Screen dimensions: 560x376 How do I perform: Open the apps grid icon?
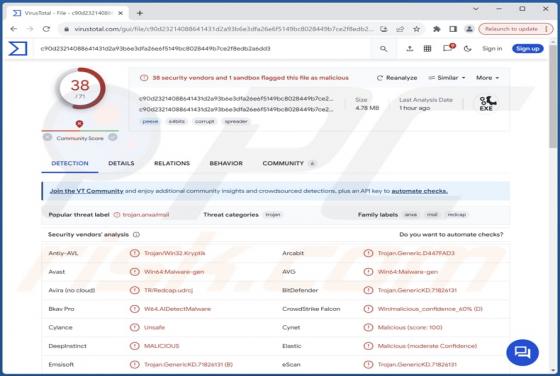click(428, 49)
